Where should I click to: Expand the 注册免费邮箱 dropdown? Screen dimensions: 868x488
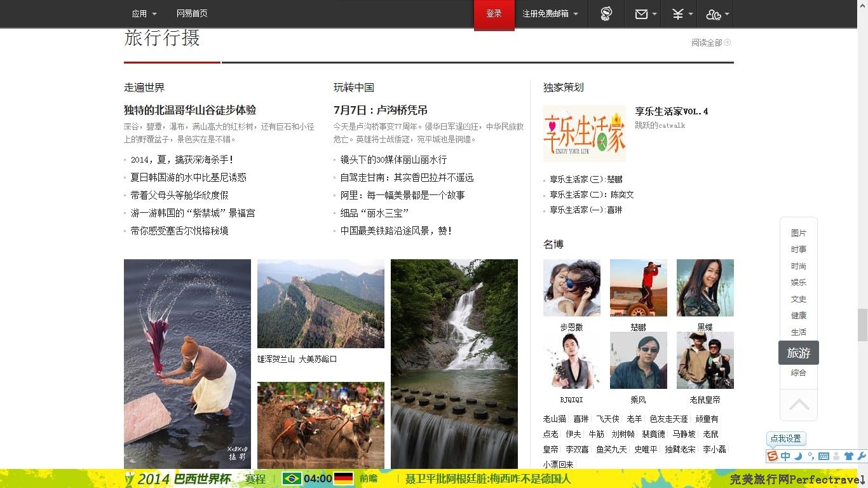click(x=550, y=14)
